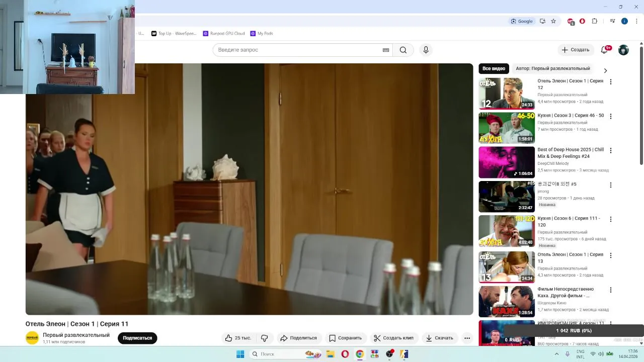
Task: Click the page vertical scrollbar
Action: coord(641,106)
